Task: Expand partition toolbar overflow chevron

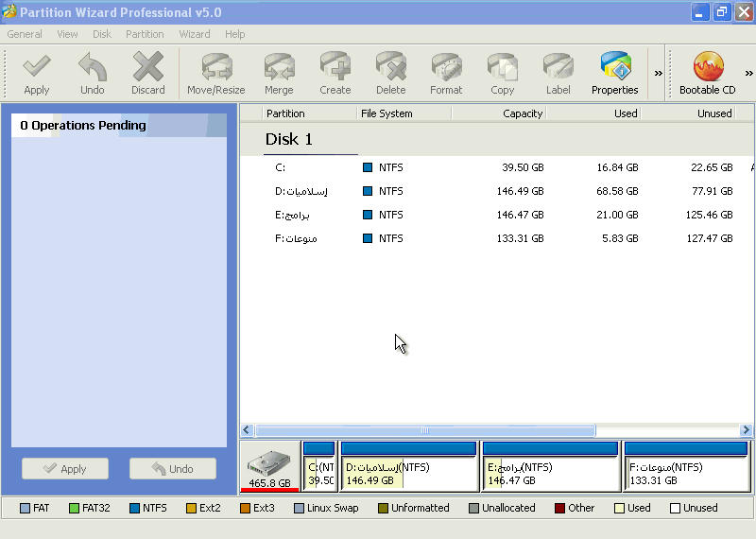Action: (x=658, y=74)
